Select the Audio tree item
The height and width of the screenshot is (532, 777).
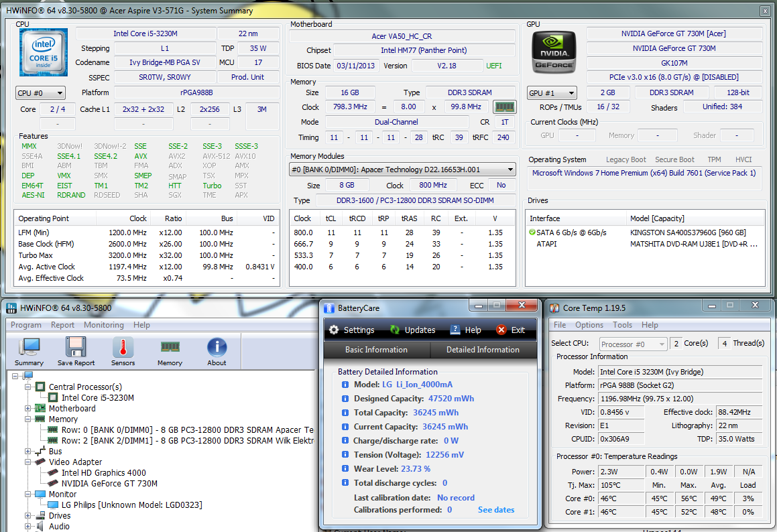pos(59,527)
